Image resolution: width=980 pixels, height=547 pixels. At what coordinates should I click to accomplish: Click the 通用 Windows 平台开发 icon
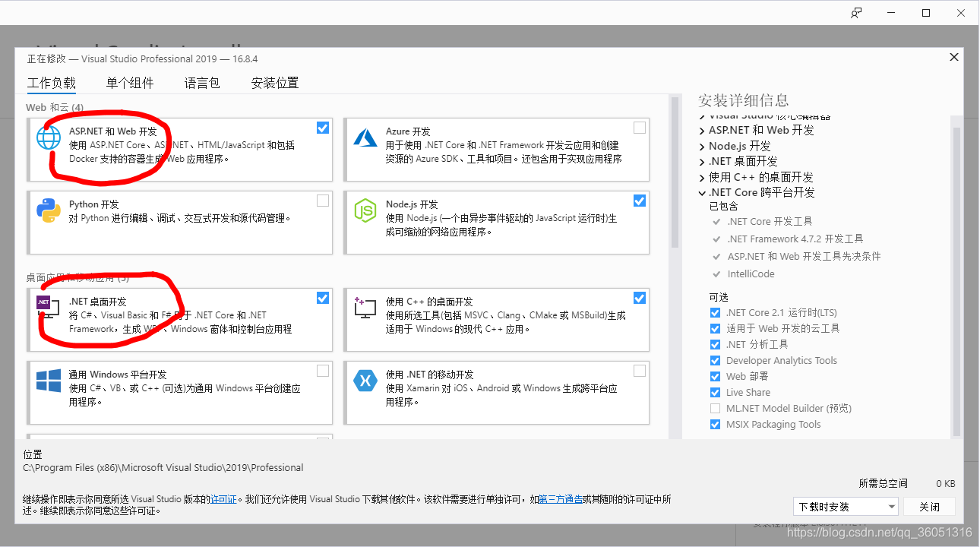[49, 382]
